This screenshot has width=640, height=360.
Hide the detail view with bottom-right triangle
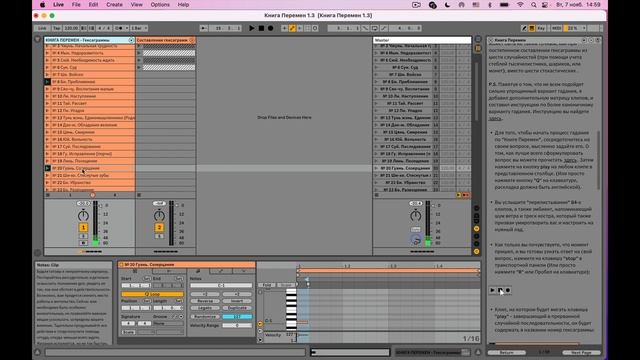[x=478, y=352]
